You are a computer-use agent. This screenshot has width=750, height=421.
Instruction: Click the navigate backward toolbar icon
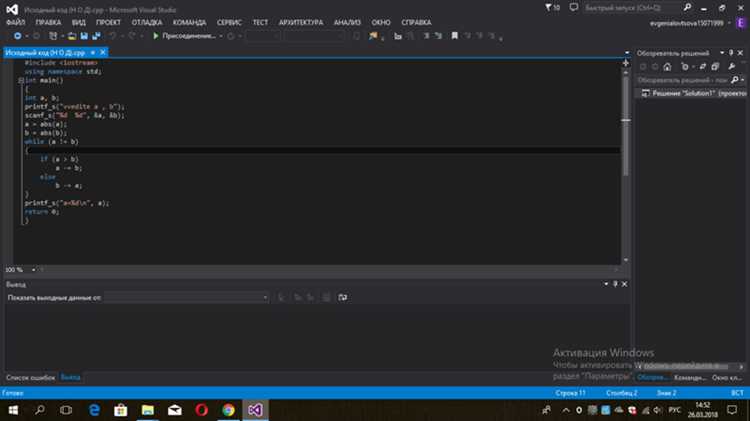click(x=17, y=36)
